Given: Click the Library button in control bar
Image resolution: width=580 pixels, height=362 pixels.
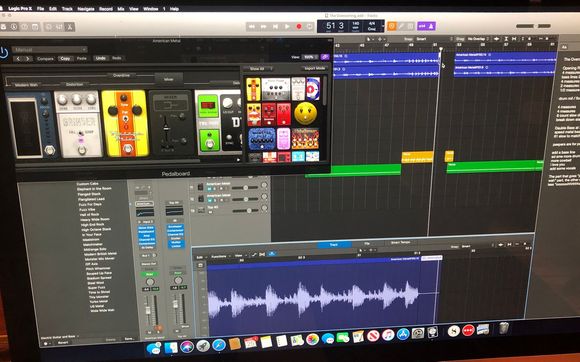Looking at the screenshot, I should click(3, 27).
